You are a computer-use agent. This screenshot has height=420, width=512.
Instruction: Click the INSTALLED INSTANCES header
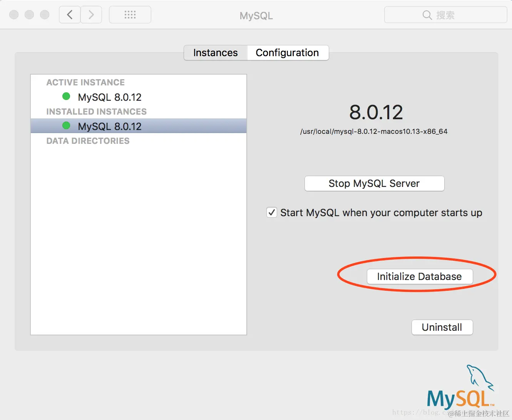[x=96, y=112]
